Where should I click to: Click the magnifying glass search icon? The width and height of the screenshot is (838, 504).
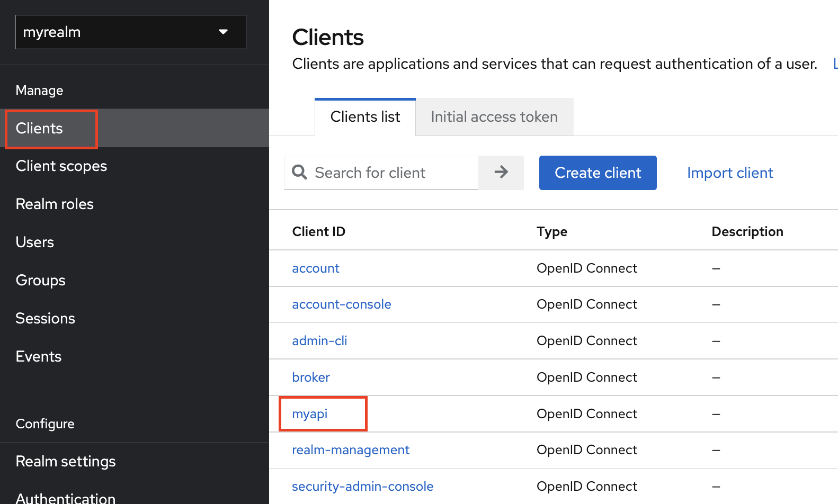(299, 172)
